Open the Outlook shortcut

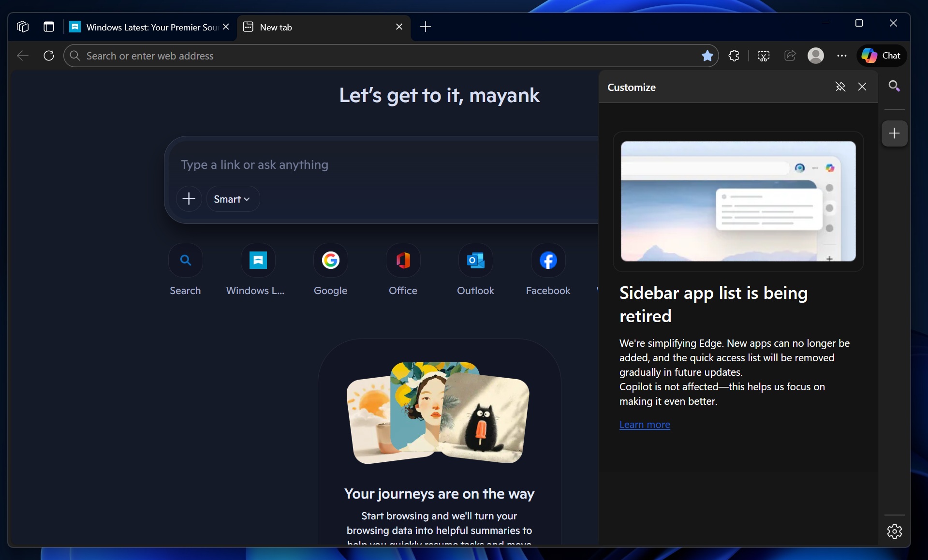point(475,260)
